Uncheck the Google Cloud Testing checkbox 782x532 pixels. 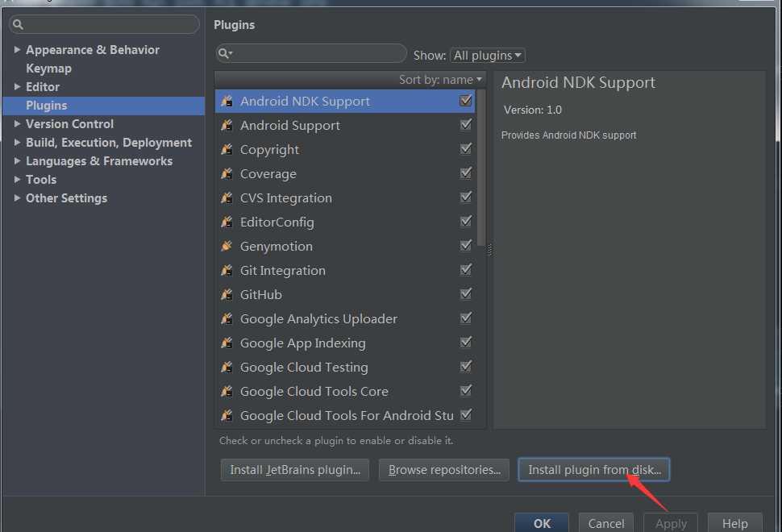[466, 367]
